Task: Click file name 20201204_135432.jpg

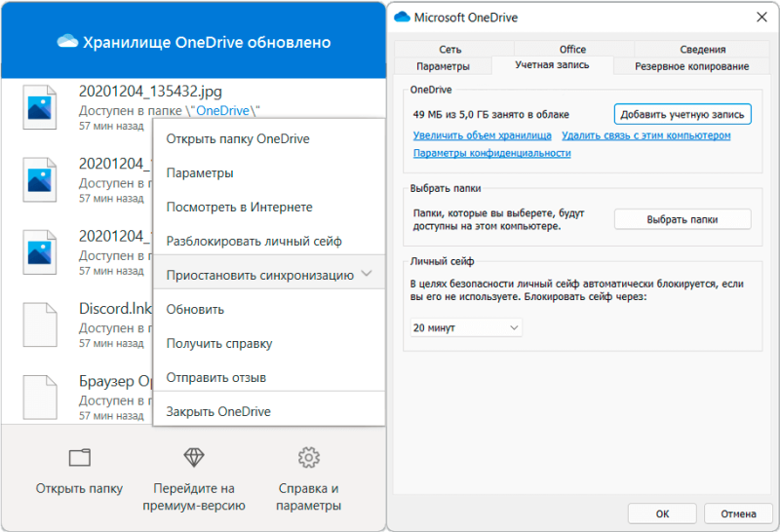Action: coord(150,91)
